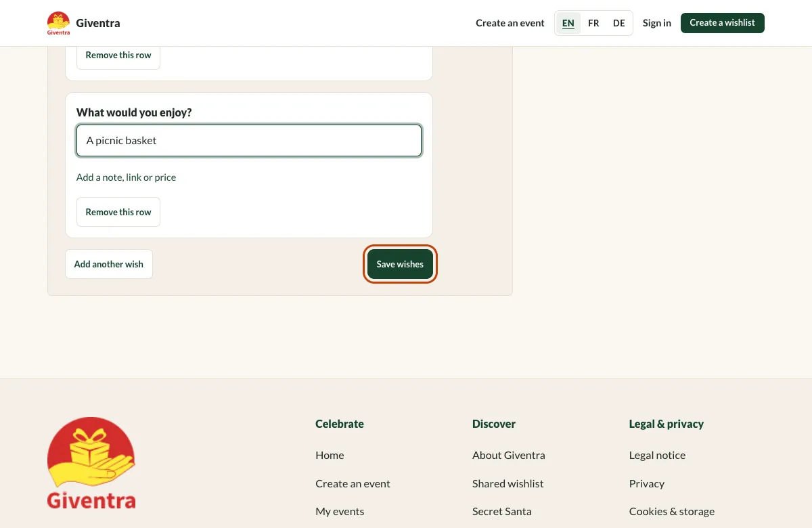The image size is (812, 528).
Task: Save wishes
Action: click(400, 264)
